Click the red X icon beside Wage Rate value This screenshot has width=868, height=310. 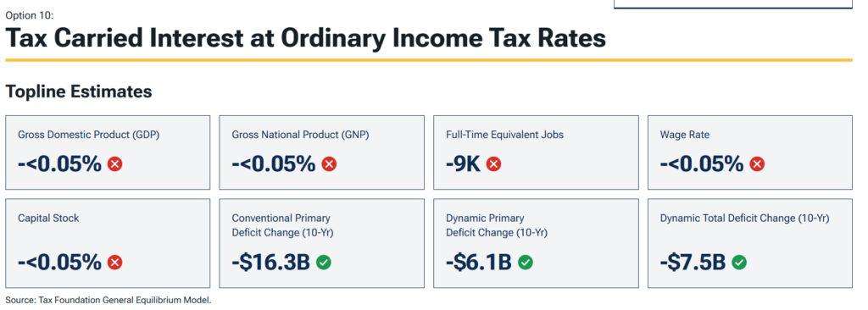coord(757,163)
